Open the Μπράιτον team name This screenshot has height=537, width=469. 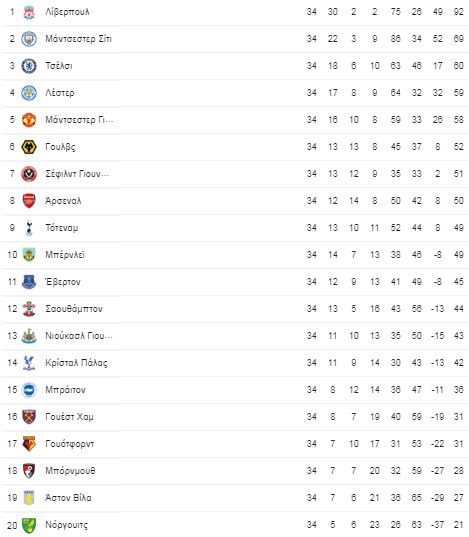point(65,390)
